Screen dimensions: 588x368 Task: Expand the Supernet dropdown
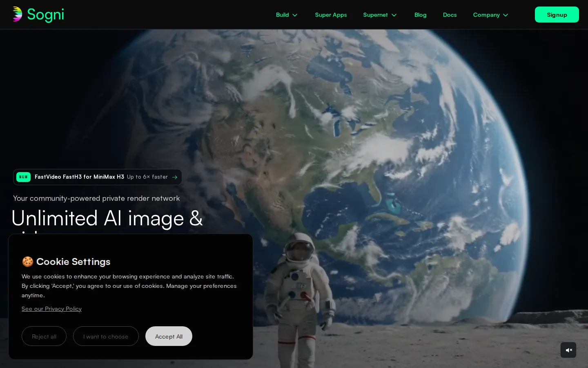click(x=380, y=15)
